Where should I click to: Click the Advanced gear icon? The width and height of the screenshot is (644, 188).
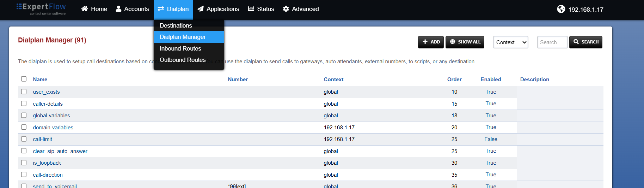click(286, 9)
